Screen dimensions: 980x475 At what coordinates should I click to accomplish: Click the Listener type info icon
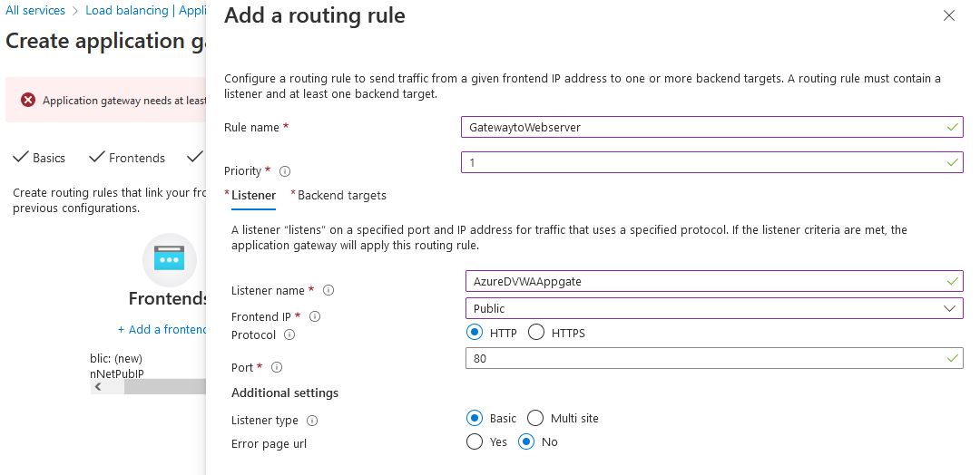(312, 421)
